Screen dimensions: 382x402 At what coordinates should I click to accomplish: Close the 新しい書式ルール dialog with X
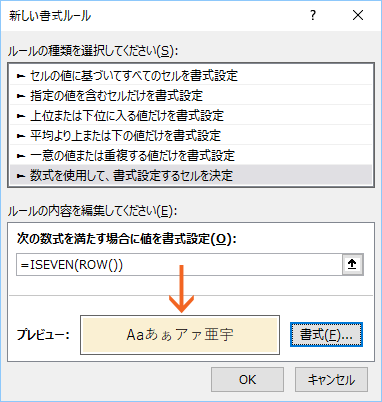pyautogui.click(x=358, y=15)
